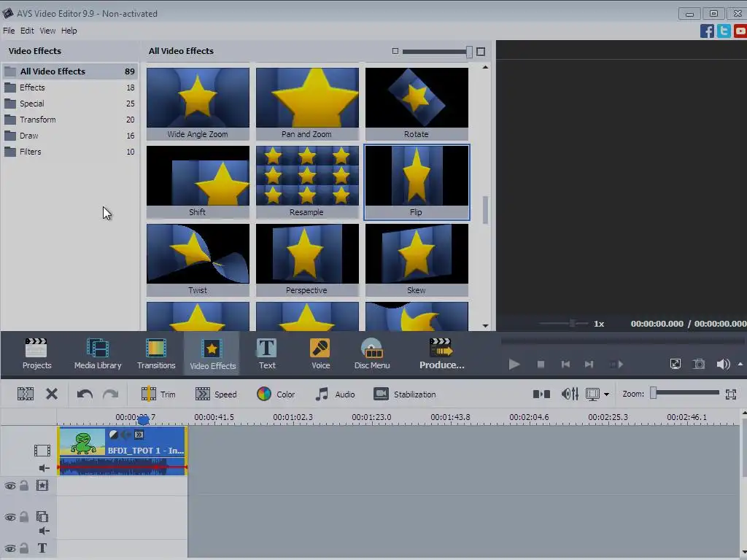This screenshot has height=560, width=747.
Task: Click the next scene playback button
Action: [616, 365]
